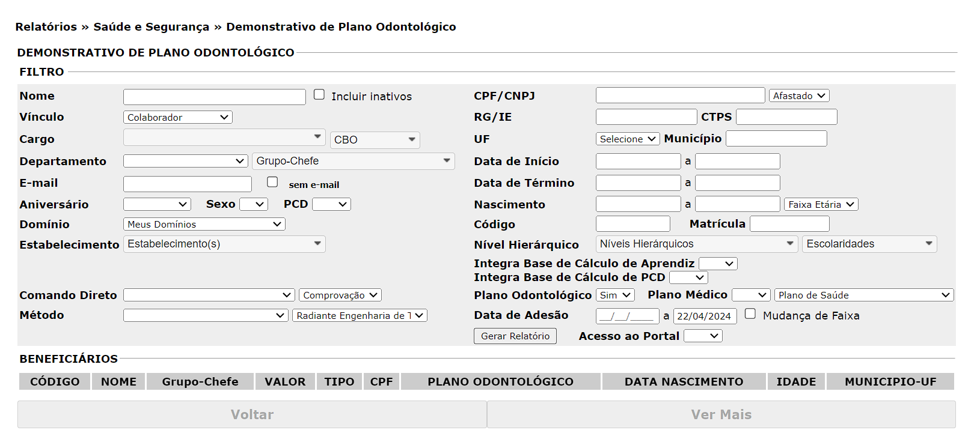Open the Plano Odontológico Sim dropdown
This screenshot has width=980, height=433.
point(615,295)
